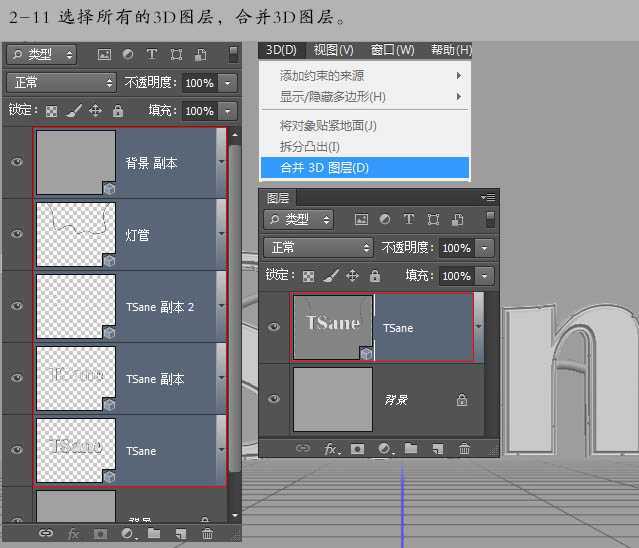Image resolution: width=639 pixels, height=548 pixels.
Task: Select the 图层 panel tab
Action: pyautogui.click(x=278, y=198)
